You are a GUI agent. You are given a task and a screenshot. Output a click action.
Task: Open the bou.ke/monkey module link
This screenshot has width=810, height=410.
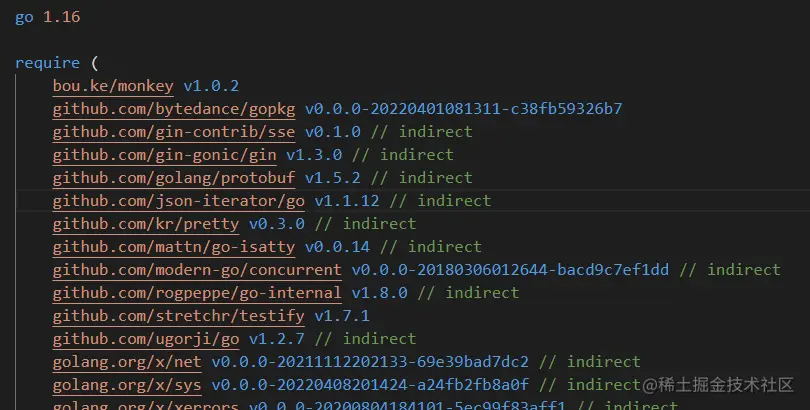point(113,86)
